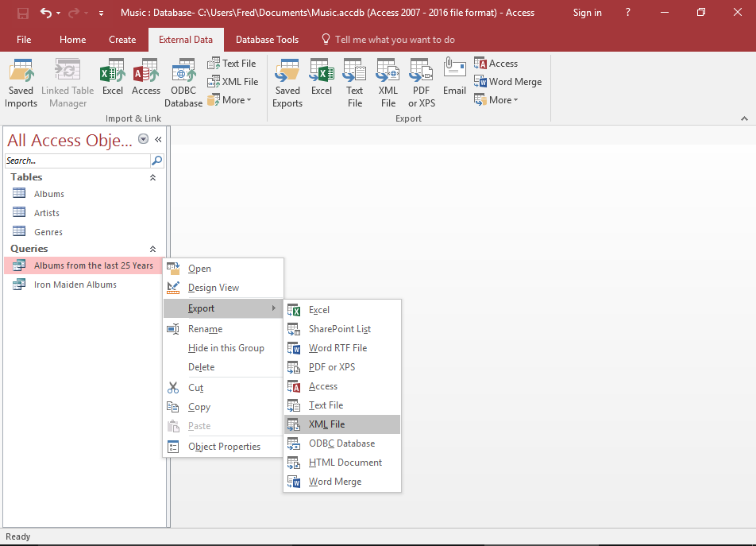This screenshot has height=546, width=756.
Task: Open the Customize Quick Access Toolbar dropdown
Action: pos(102,14)
